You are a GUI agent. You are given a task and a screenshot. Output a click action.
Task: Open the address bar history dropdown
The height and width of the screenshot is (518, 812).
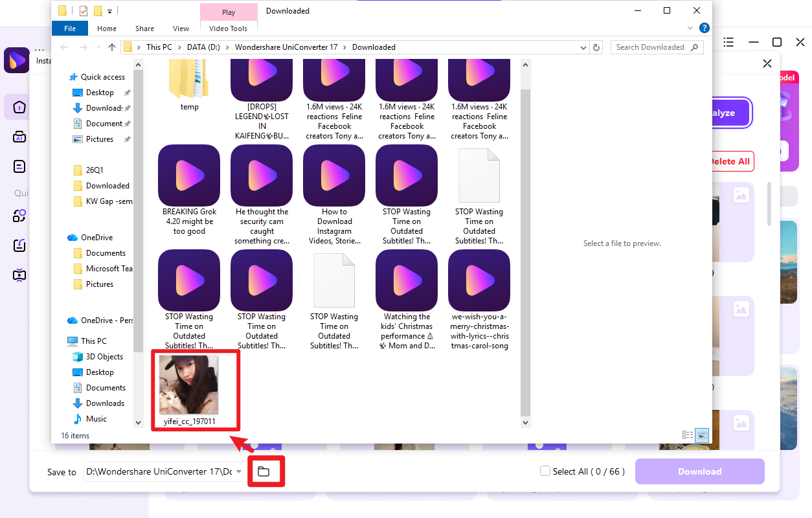(583, 47)
